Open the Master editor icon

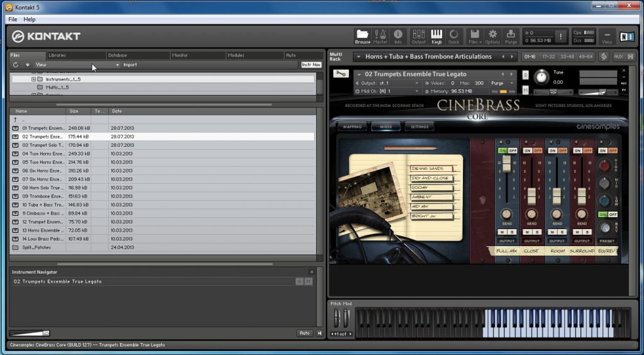point(380,36)
